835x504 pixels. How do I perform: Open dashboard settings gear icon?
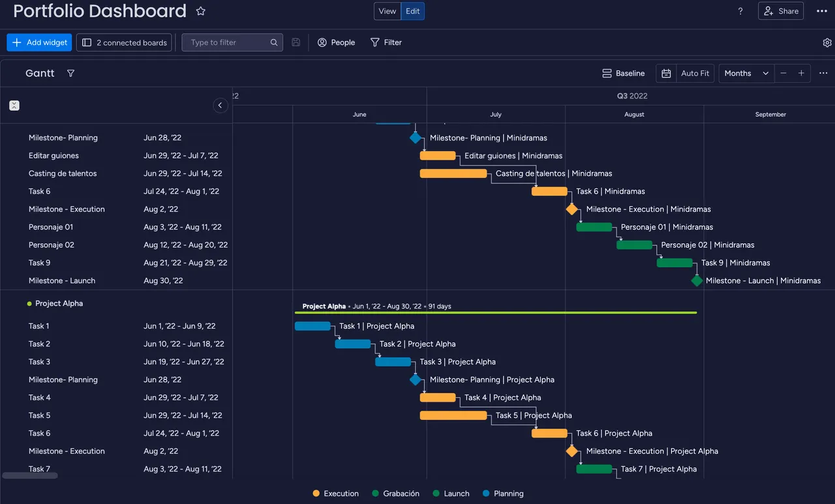click(x=827, y=42)
